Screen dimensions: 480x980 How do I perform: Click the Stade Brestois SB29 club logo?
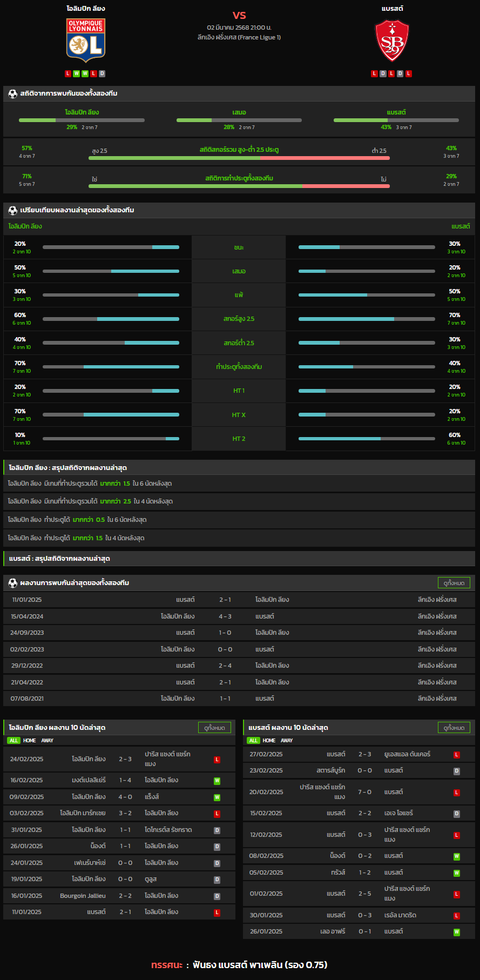[392, 41]
